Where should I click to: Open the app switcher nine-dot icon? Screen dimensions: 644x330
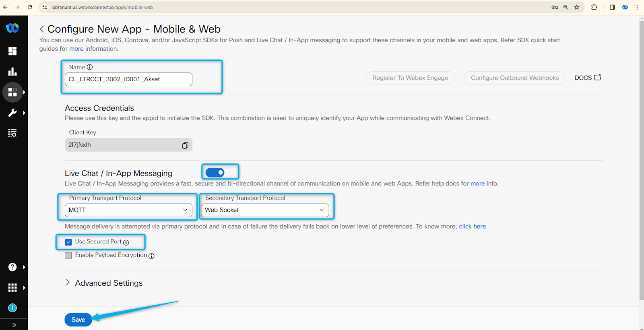pyautogui.click(x=12, y=288)
